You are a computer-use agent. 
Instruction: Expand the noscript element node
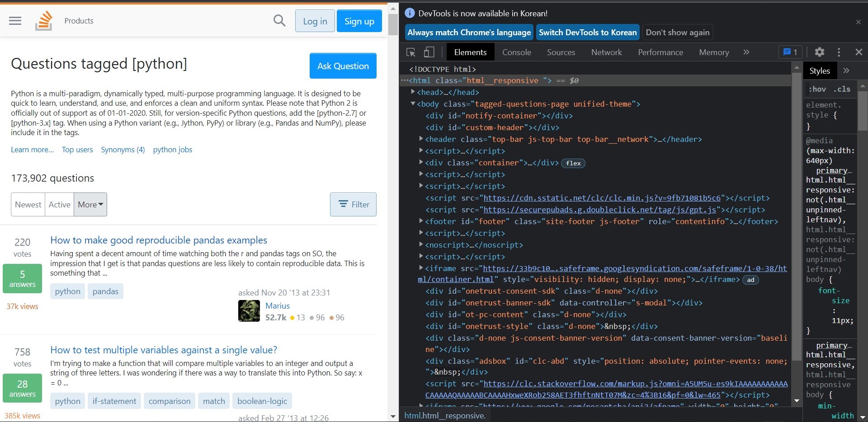coord(421,244)
